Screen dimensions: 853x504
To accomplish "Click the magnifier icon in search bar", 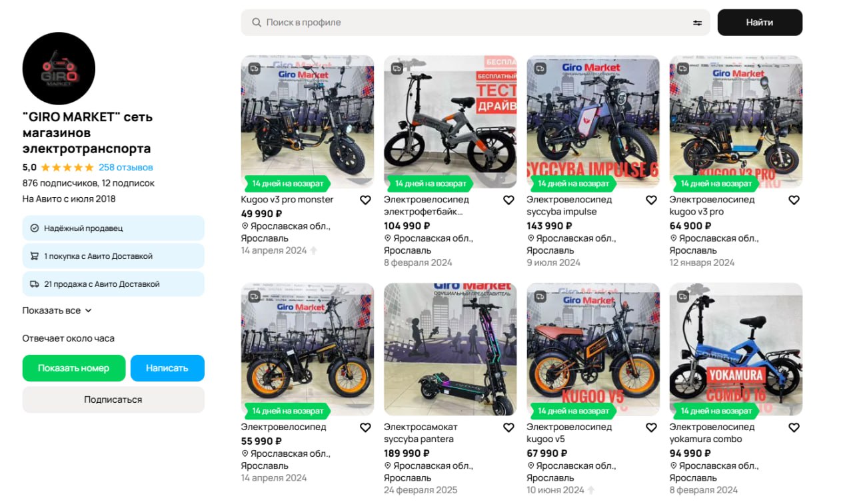I will [257, 23].
